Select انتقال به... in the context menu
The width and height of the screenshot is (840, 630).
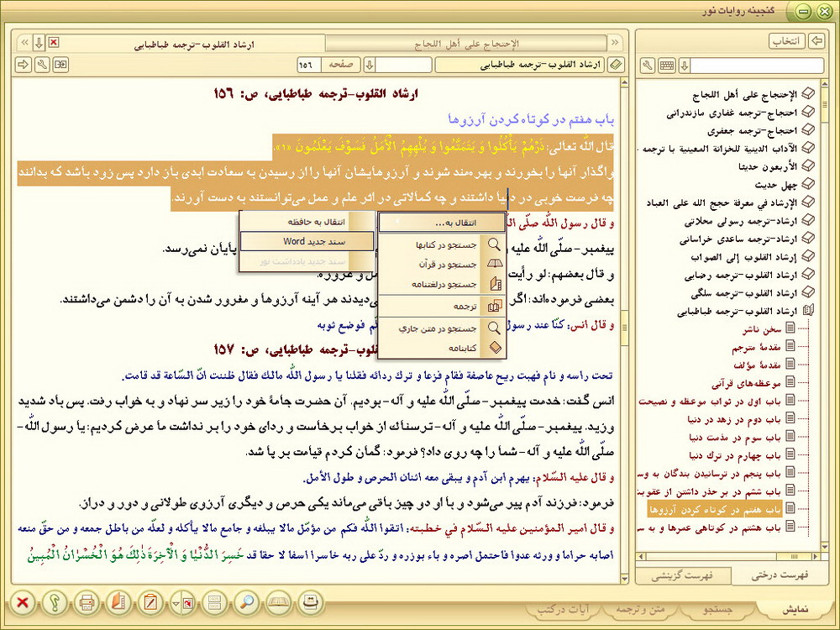(x=442, y=223)
